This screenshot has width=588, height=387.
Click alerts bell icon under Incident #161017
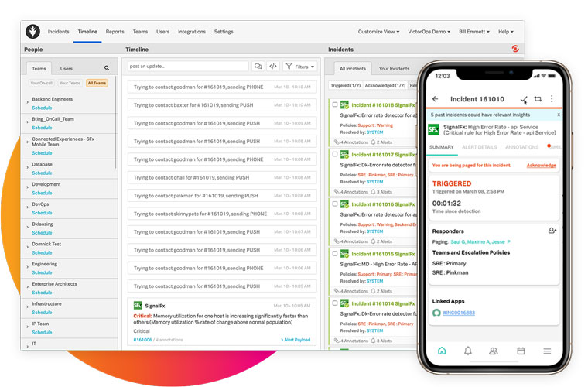(373, 192)
